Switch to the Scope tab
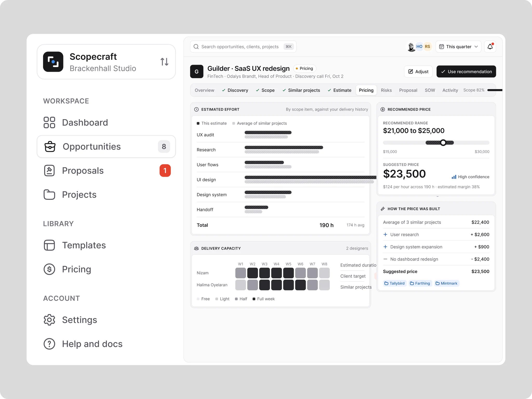Screen dimensions: 532x399 tap(265, 90)
